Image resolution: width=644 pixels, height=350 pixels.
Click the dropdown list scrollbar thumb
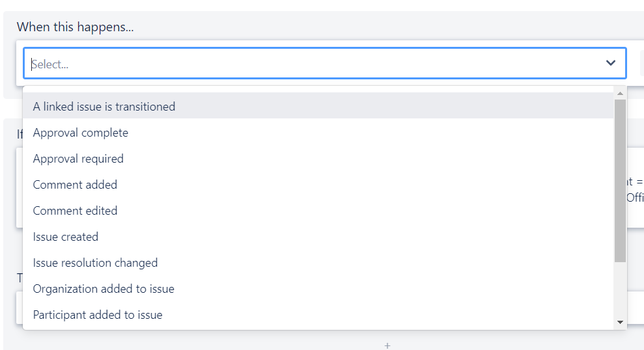pos(620,180)
